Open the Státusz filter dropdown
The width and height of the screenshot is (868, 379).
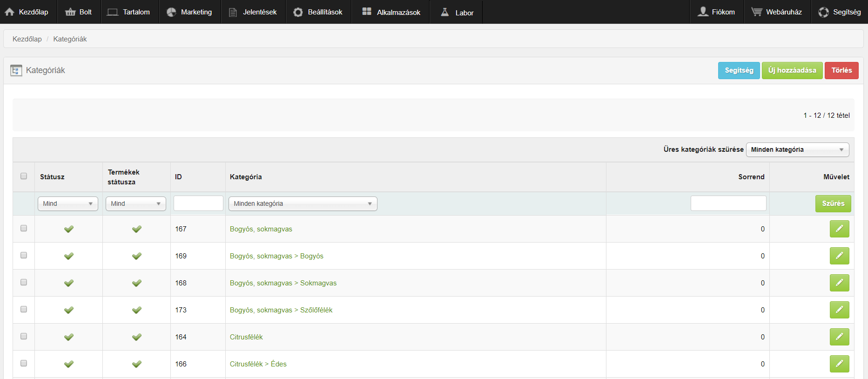(x=68, y=204)
